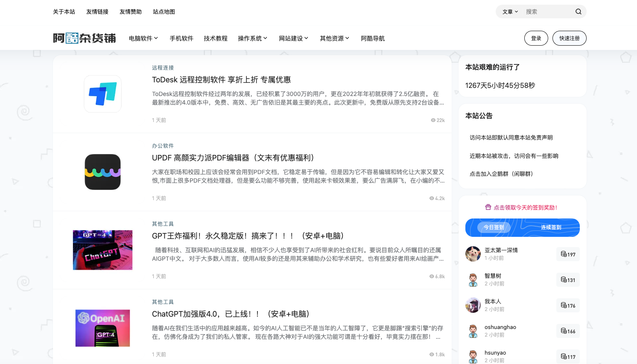Open 我本人 username link

(x=493, y=302)
